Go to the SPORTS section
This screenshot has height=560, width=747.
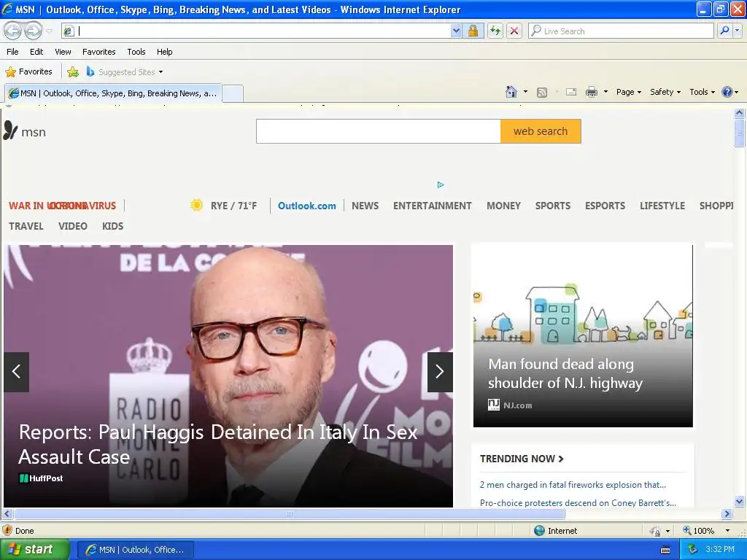pyautogui.click(x=553, y=206)
